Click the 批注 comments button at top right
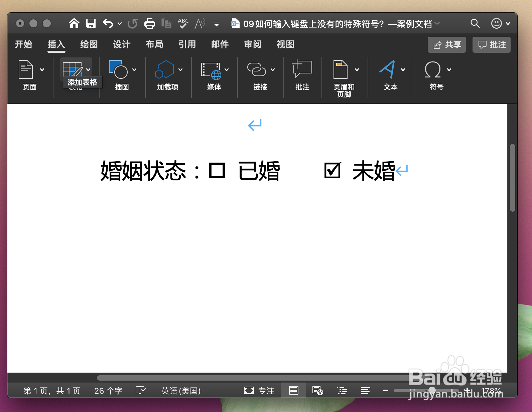The height and width of the screenshot is (412, 532). click(492, 45)
